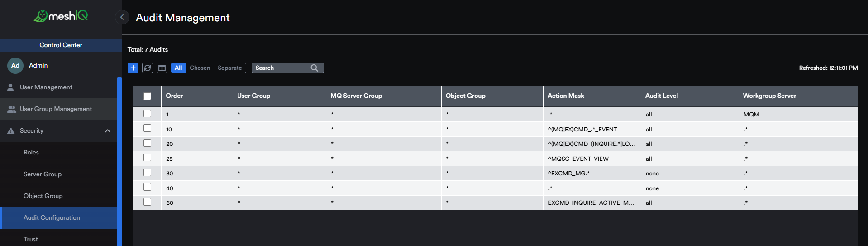Click the Admin user name
868x246 pixels.
pyautogui.click(x=38, y=65)
